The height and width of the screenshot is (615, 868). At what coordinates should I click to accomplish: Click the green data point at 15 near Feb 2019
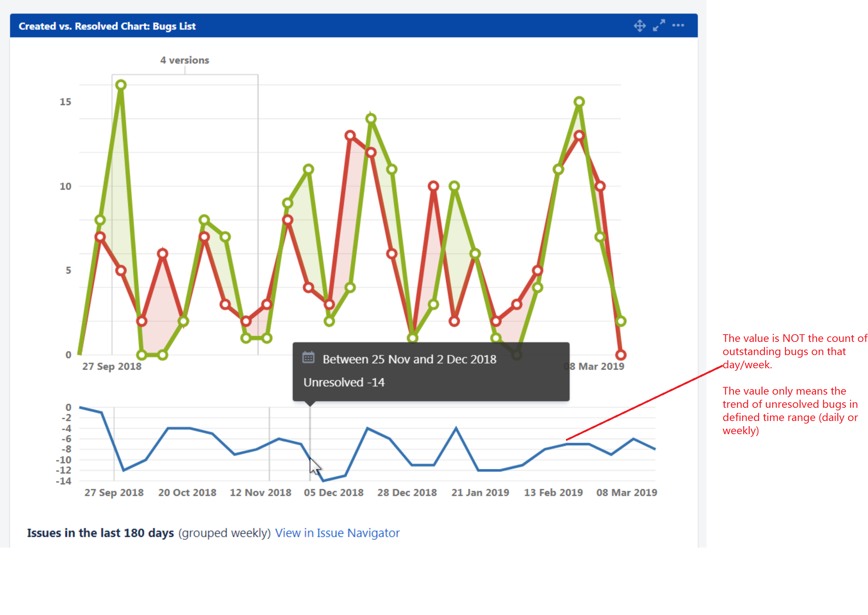[579, 102]
